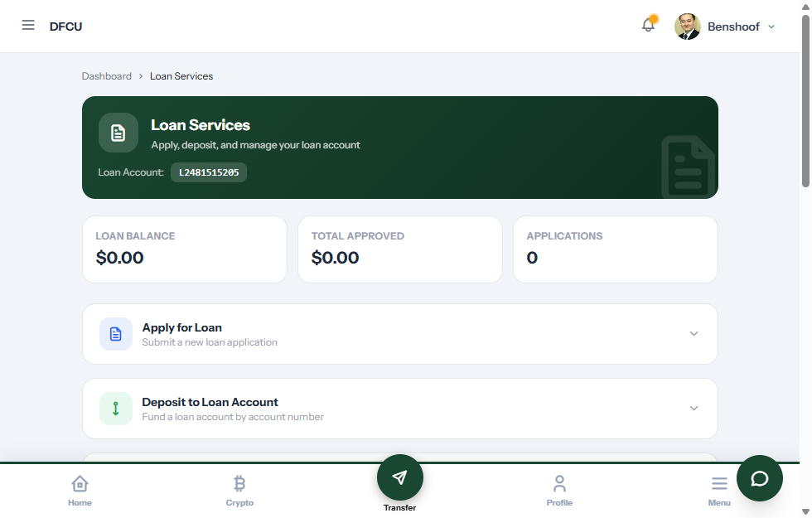Screen dimensions: 812x518
Task: Go to the Dashboard breadcrumb
Action: pyautogui.click(x=107, y=76)
